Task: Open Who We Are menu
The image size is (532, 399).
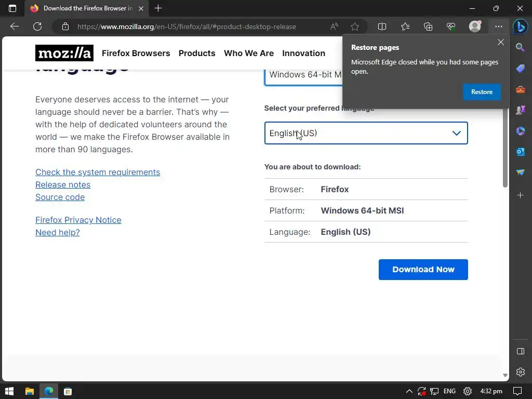Action: pyautogui.click(x=249, y=54)
